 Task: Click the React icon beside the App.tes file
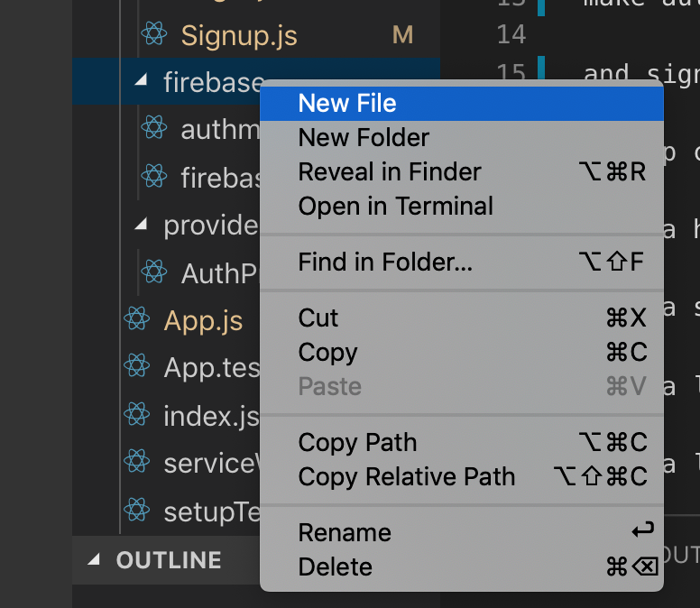[x=137, y=366]
